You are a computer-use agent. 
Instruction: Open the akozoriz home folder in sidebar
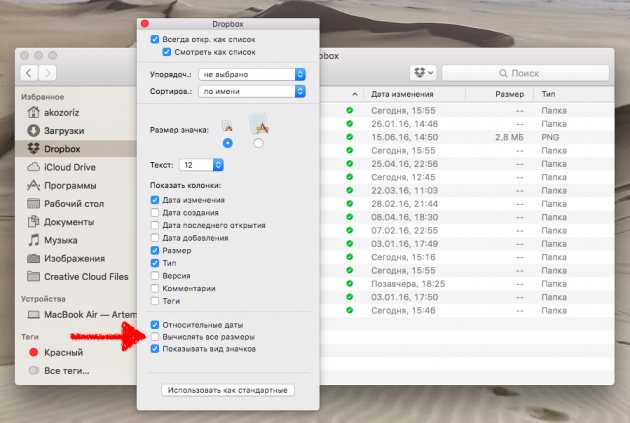click(76, 112)
